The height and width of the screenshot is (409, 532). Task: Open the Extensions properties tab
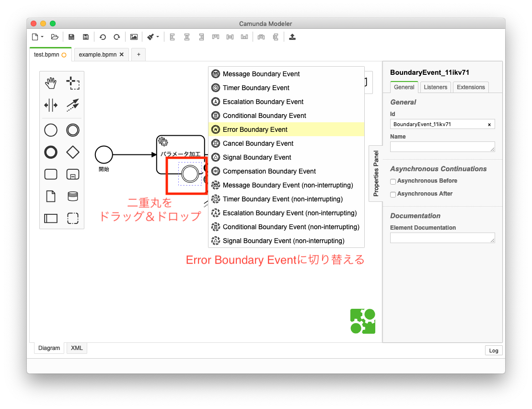471,87
